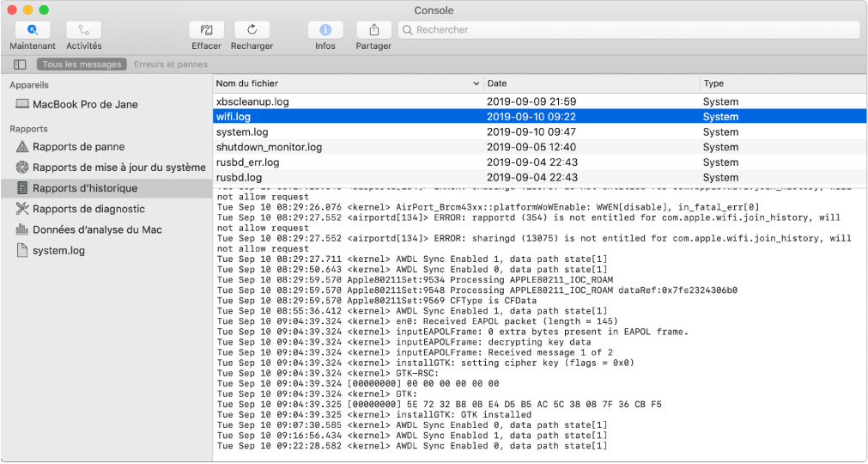Click the date 2019-09-05 12:40
Screen dimensions: 868x464
click(x=531, y=147)
